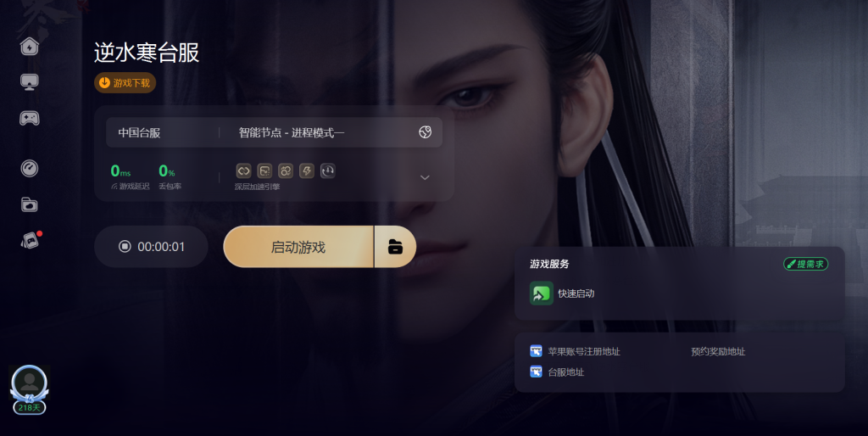The image size is (868, 436).
Task: Open the cards icon with red dot
Action: pos(31,240)
